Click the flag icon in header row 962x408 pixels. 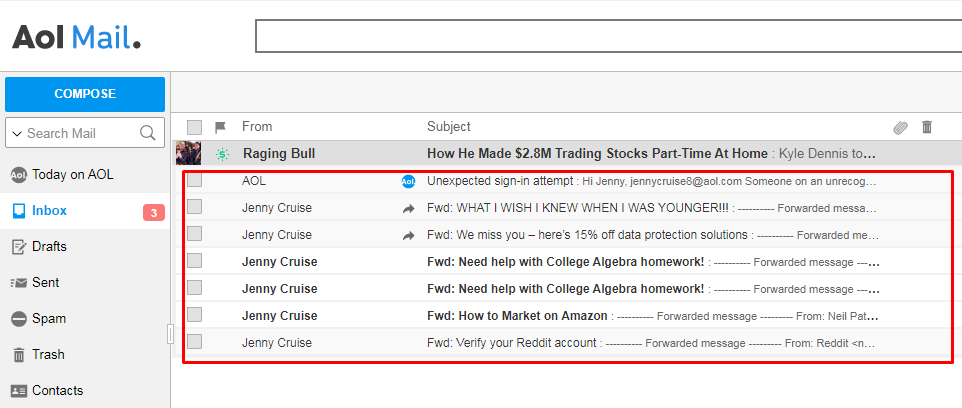point(221,128)
